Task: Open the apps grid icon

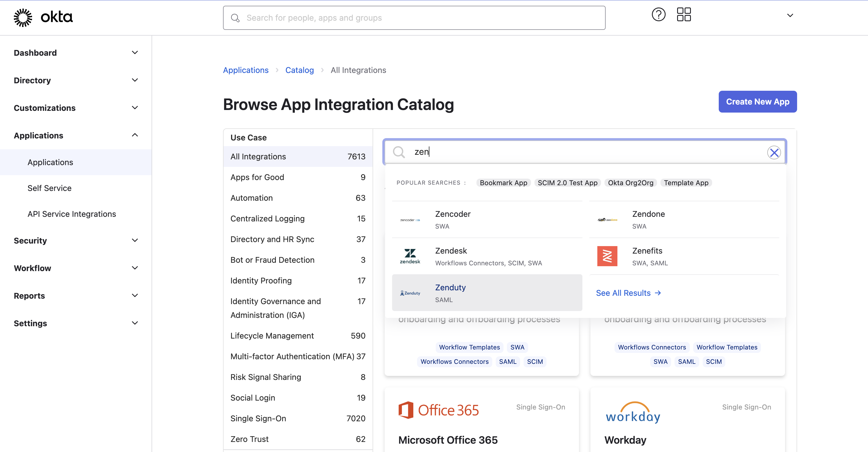Action: [x=684, y=15]
